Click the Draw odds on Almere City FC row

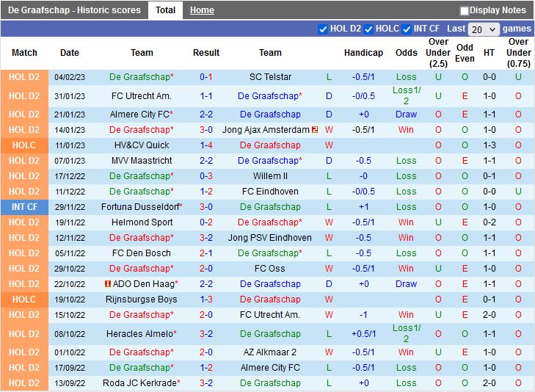pos(406,115)
